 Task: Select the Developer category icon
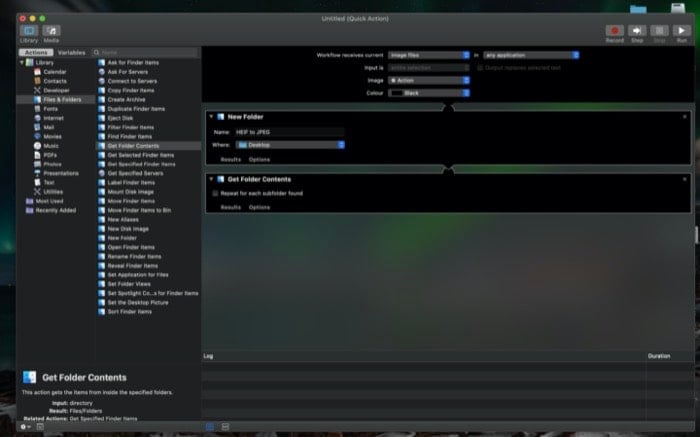tap(38, 90)
